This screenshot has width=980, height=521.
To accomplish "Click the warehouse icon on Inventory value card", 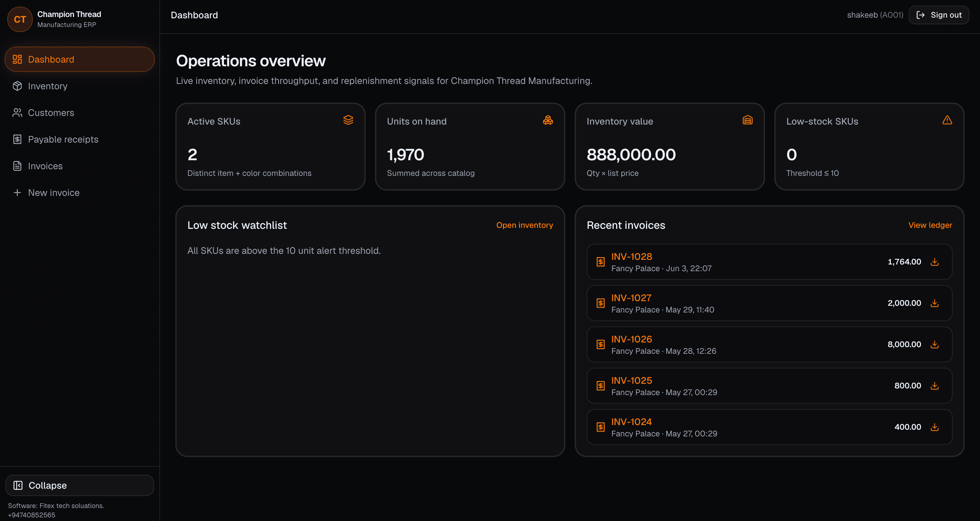I will point(748,120).
